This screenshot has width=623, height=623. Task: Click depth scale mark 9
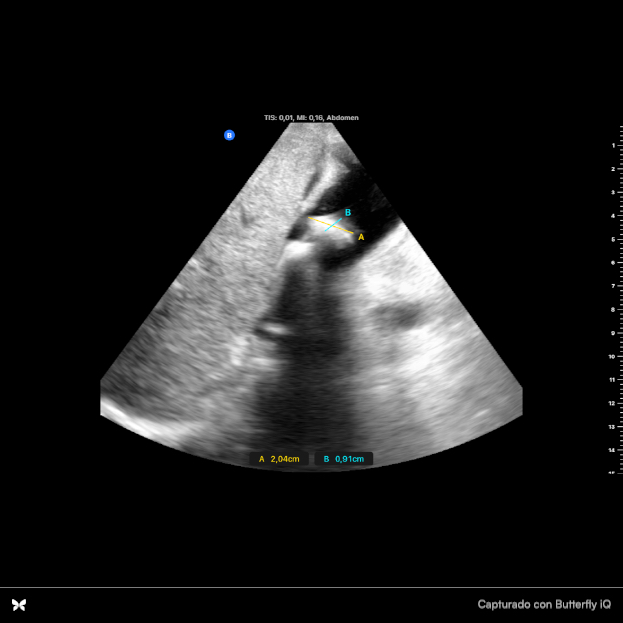[x=611, y=333]
